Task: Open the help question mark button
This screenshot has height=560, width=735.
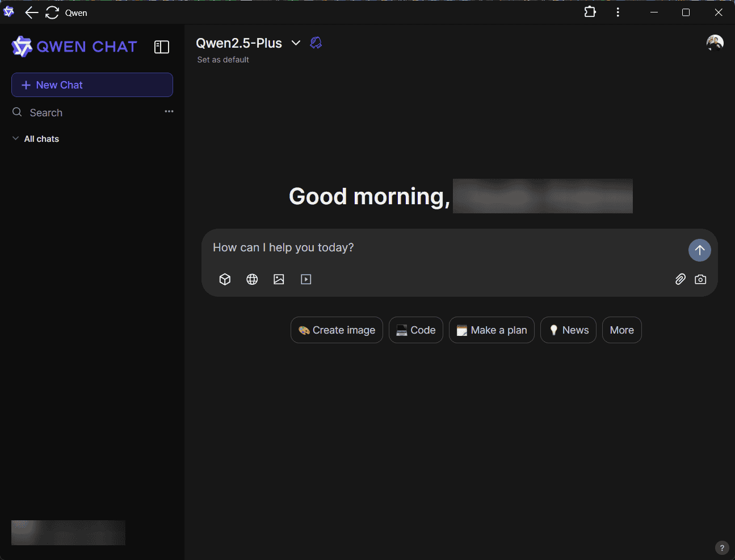Action: tap(721, 548)
